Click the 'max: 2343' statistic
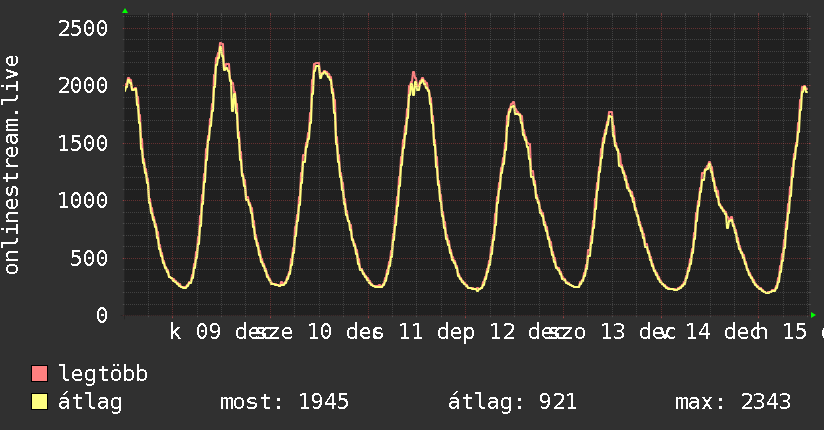This screenshot has width=824, height=430. (x=733, y=402)
